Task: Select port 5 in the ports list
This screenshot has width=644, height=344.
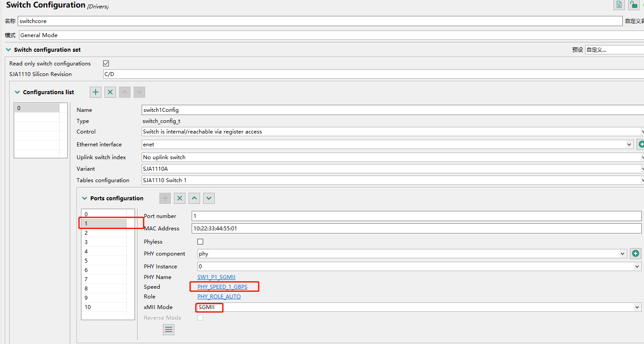Action: pos(106,260)
